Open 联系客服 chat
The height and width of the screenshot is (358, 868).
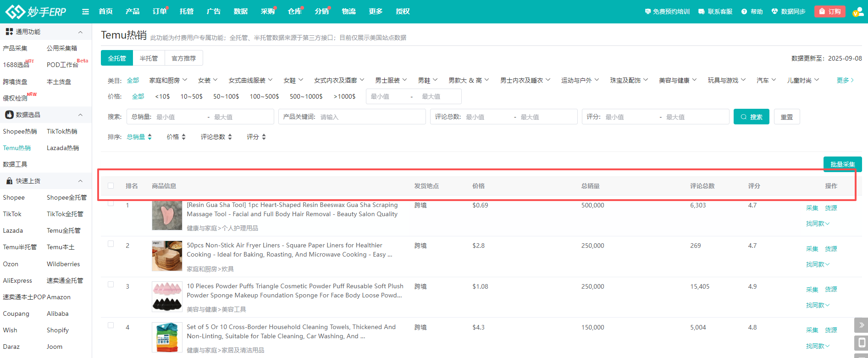click(x=715, y=11)
